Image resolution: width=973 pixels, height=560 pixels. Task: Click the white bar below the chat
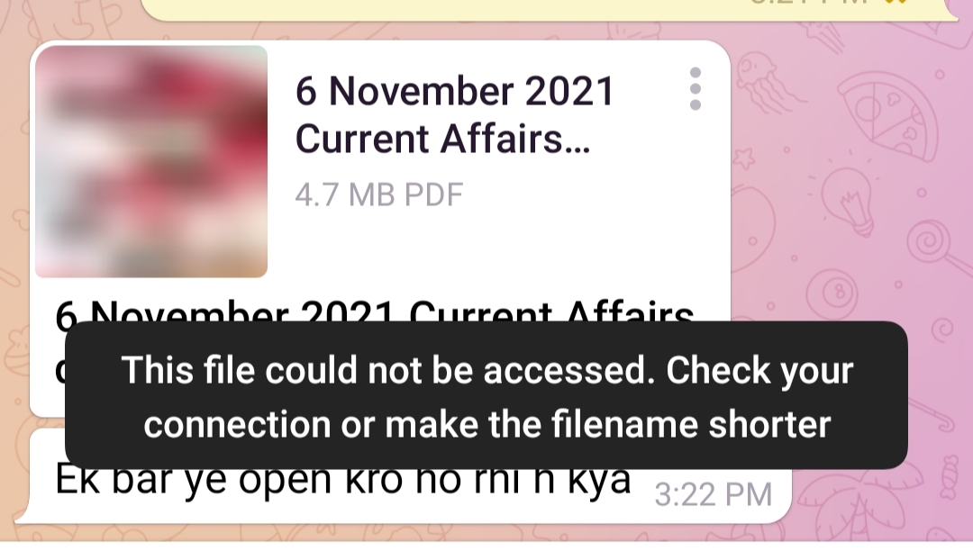coord(486,551)
